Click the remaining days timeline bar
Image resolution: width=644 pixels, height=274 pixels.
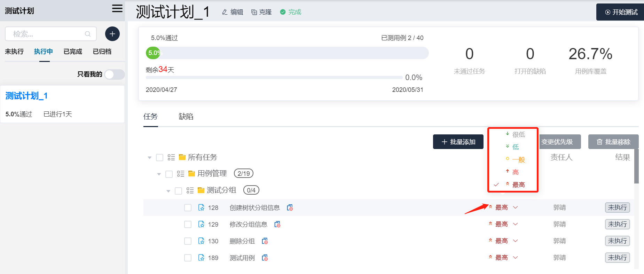274,77
